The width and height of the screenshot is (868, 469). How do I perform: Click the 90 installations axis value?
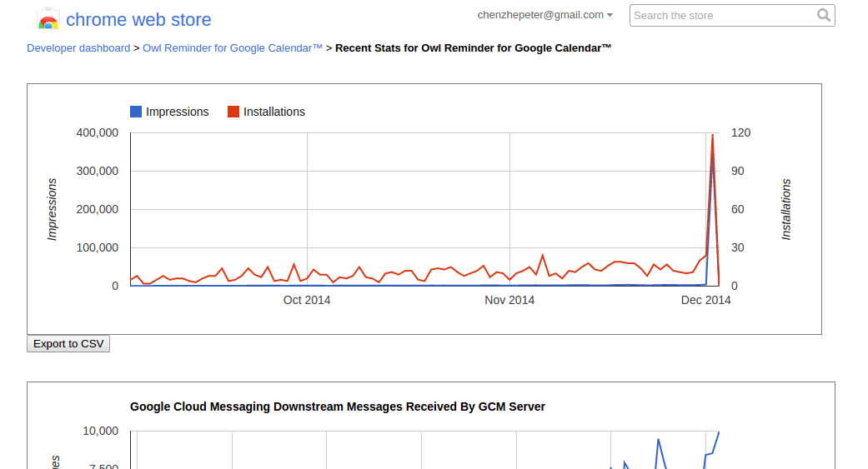(x=737, y=171)
